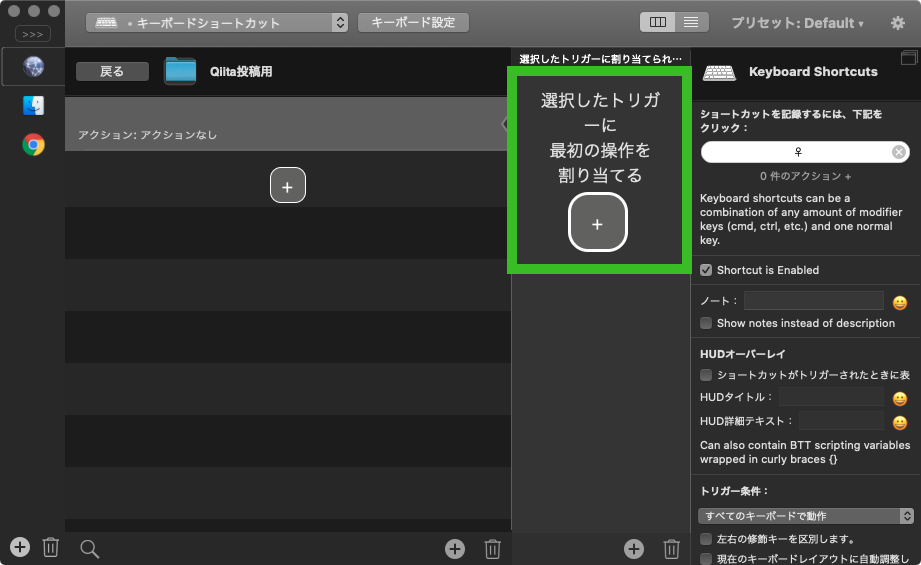Check 現在のキーボードレイアウトに自動調整
921x565 pixels.
pyautogui.click(x=706, y=559)
